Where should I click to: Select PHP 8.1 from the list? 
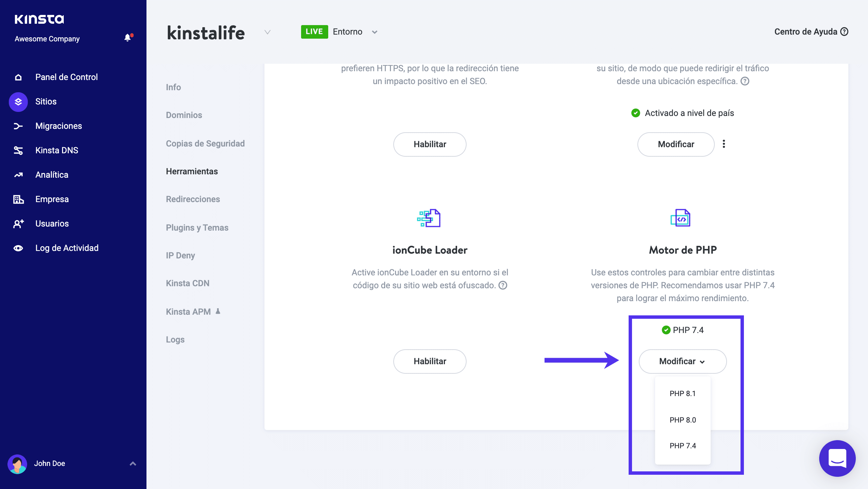(x=683, y=394)
